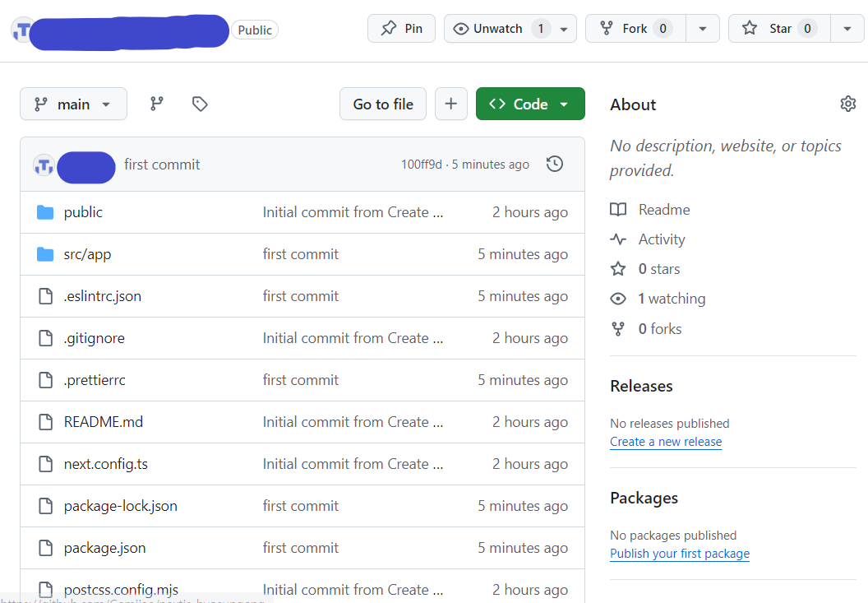Open the Activity pulse graph icon

(618, 239)
